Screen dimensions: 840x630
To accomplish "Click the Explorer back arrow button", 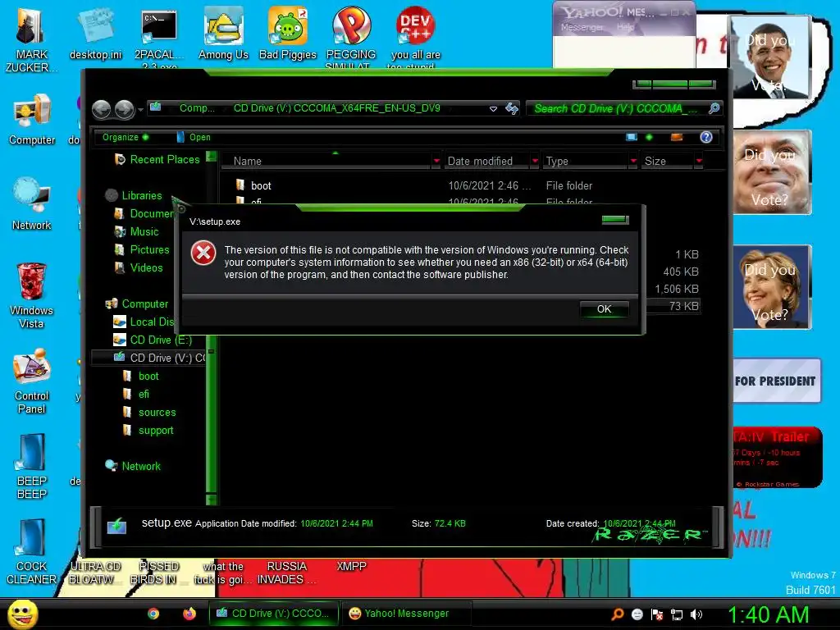I will click(101, 109).
